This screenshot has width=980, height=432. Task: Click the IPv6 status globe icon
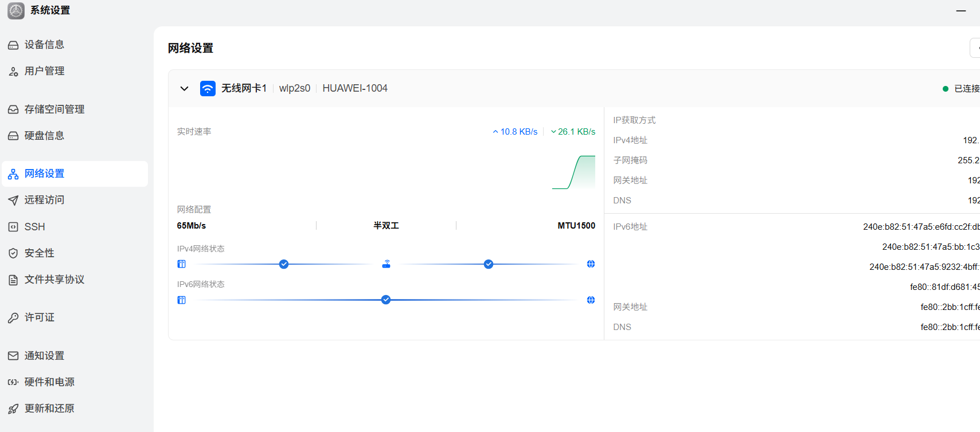tap(591, 300)
